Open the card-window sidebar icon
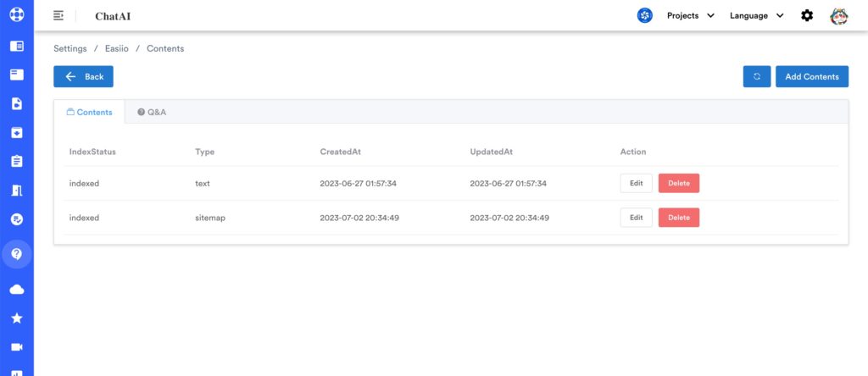This screenshot has height=376, width=868. tap(17, 75)
